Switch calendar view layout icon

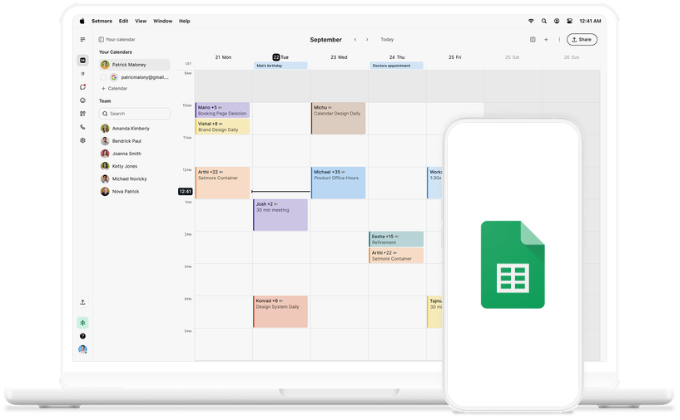(x=533, y=39)
